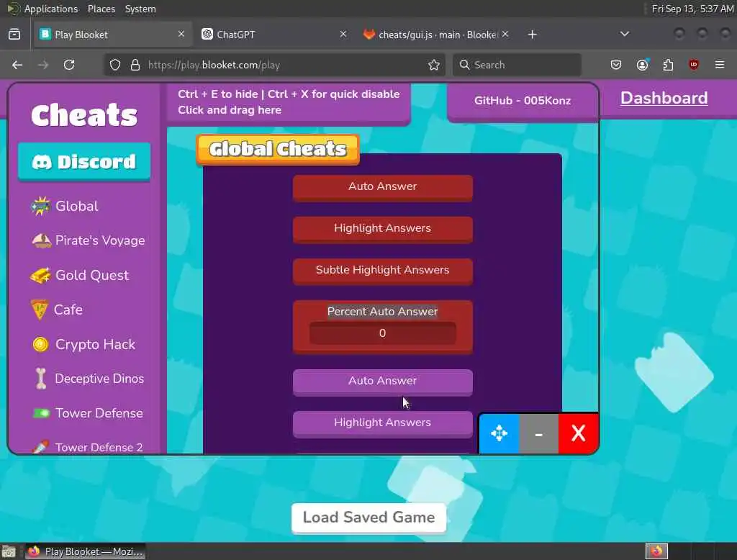Toggle the red Highlight Answers cheat
The width and height of the screenshot is (737, 560).
(x=382, y=228)
